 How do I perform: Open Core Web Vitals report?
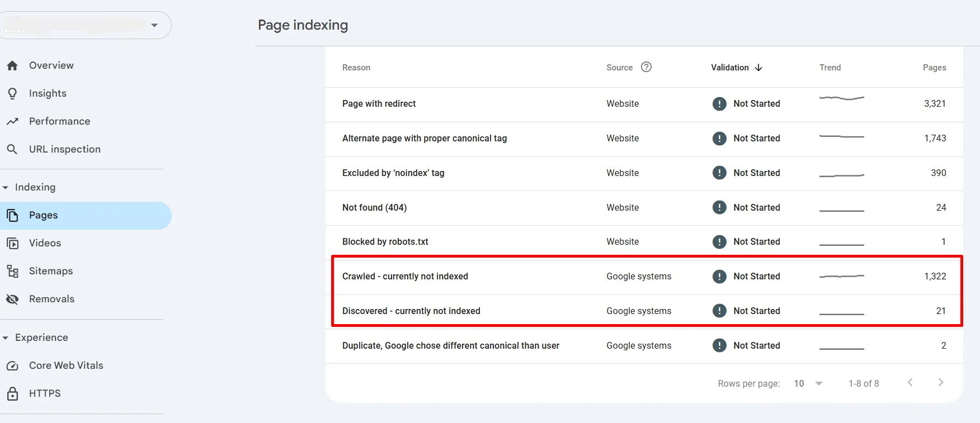(86, 365)
